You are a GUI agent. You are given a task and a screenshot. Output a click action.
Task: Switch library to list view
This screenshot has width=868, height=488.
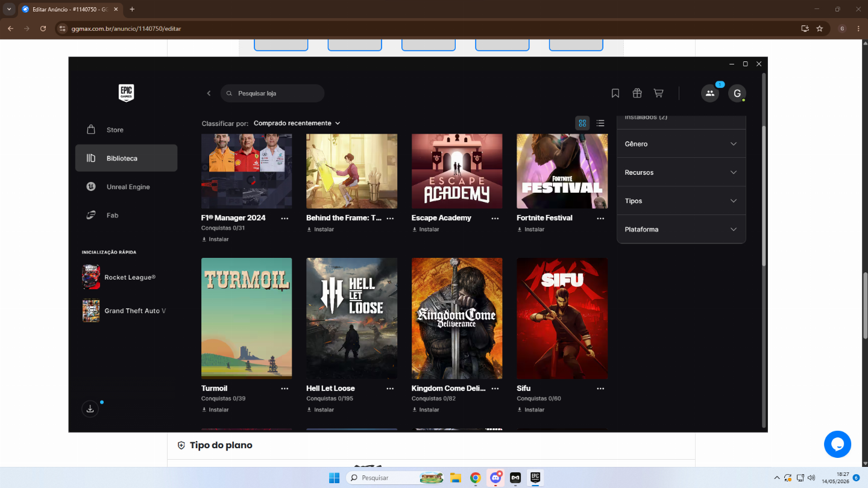(x=600, y=123)
